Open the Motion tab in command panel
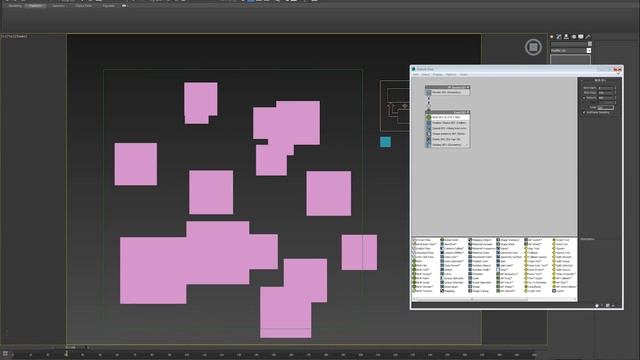This screenshot has height=360, width=640. [573, 37]
